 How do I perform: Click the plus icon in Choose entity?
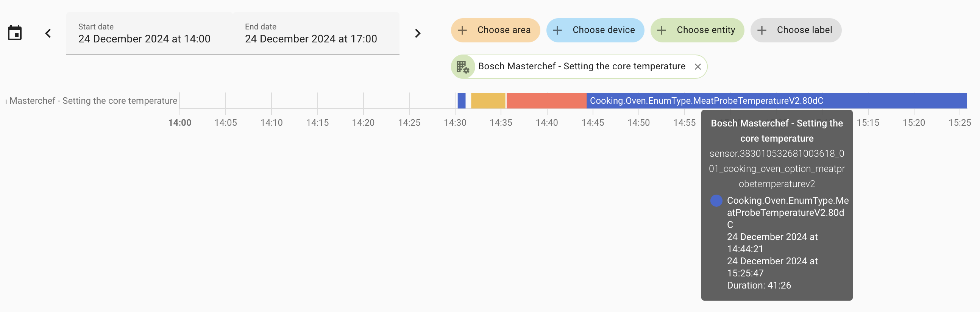[x=662, y=30]
